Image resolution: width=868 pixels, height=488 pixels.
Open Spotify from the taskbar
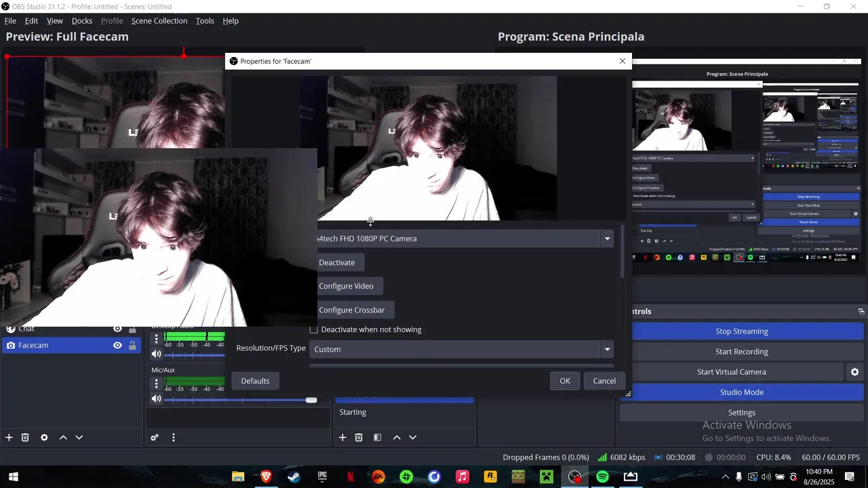coord(602,476)
